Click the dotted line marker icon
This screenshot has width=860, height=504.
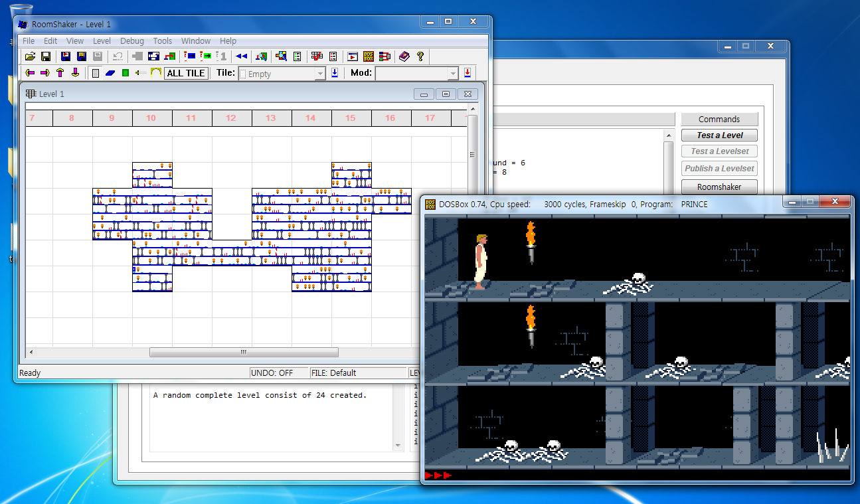click(140, 73)
